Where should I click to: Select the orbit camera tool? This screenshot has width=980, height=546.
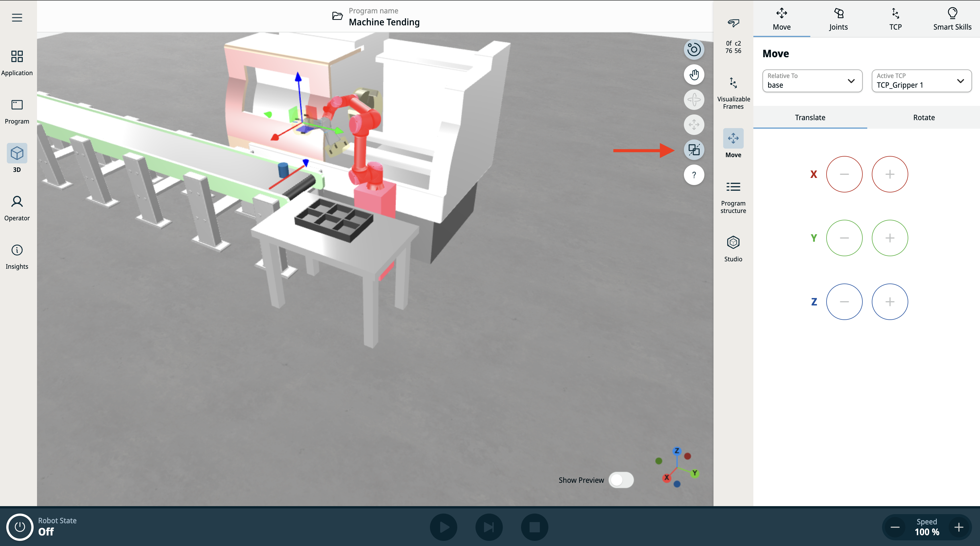pos(694,50)
